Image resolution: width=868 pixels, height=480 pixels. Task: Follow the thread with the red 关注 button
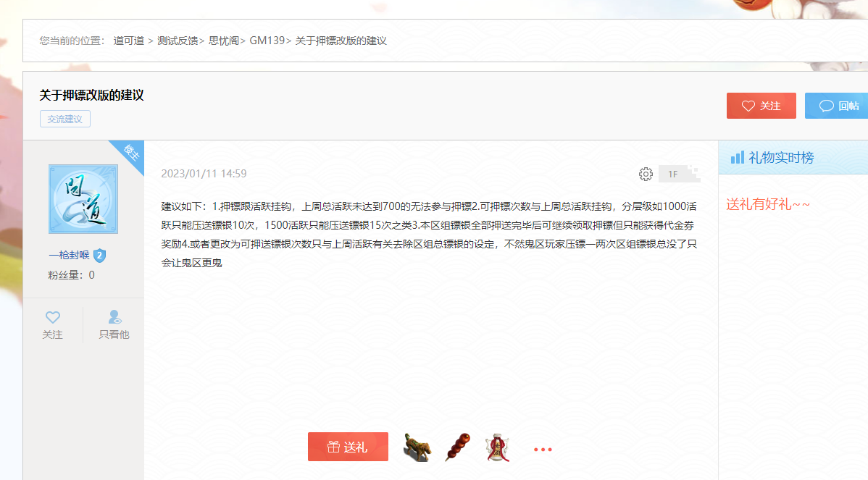coord(761,106)
